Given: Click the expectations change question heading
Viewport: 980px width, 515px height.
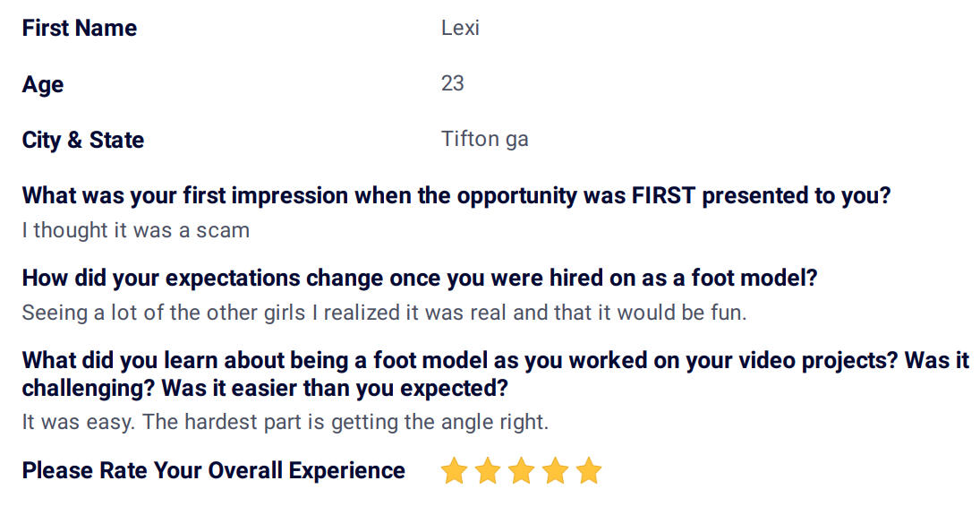Looking at the screenshot, I should tap(420, 278).
